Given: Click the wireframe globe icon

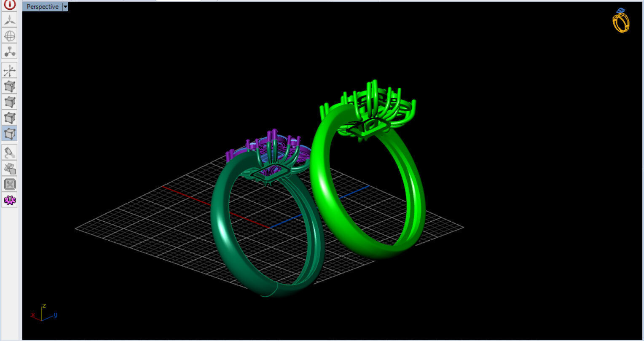Looking at the screenshot, I should (x=9, y=35).
